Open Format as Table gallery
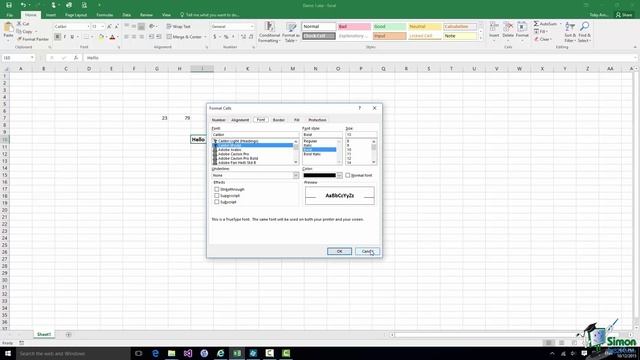This screenshot has width=640, height=360. (x=291, y=32)
